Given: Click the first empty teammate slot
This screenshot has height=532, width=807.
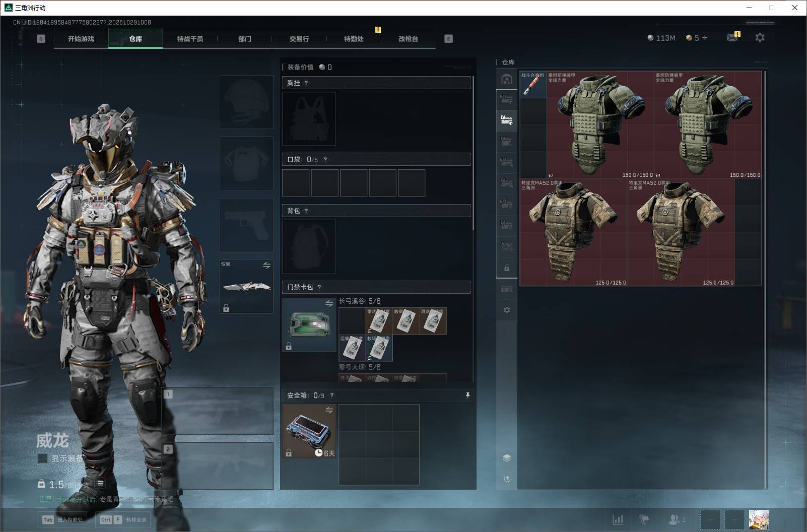Looking at the screenshot, I should pos(710,519).
